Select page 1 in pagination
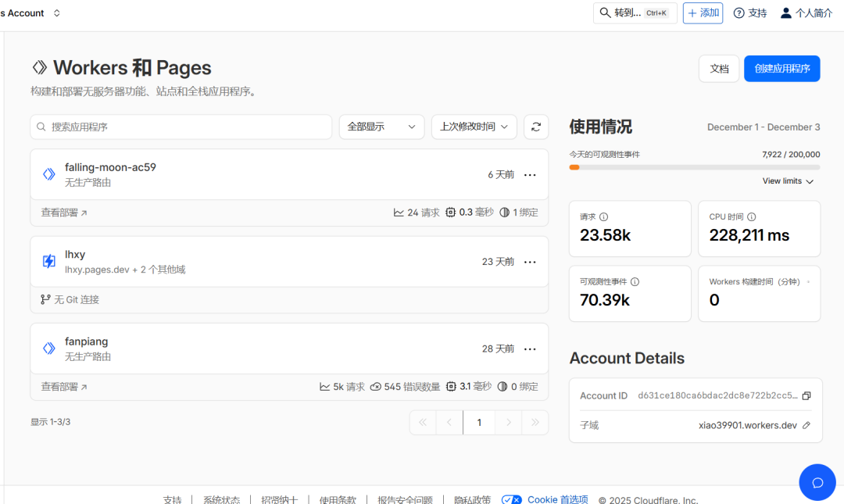844x504 pixels. point(479,423)
